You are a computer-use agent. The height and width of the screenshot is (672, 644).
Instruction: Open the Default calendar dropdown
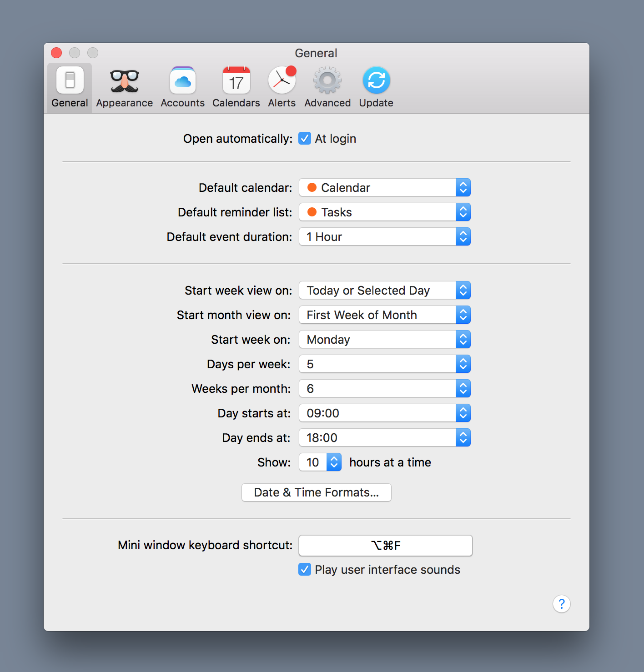pyautogui.click(x=384, y=187)
